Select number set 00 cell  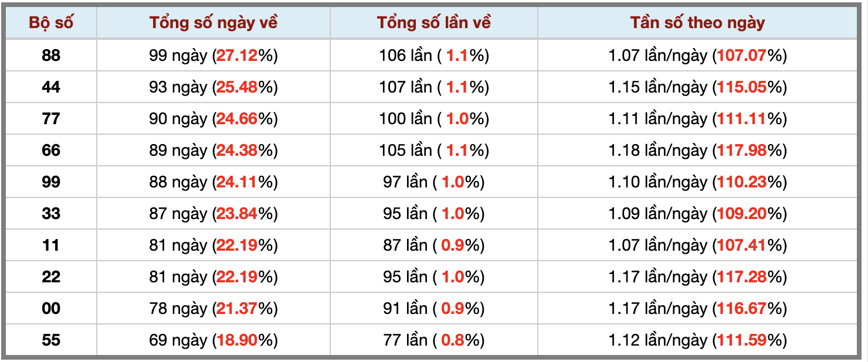click(x=51, y=309)
